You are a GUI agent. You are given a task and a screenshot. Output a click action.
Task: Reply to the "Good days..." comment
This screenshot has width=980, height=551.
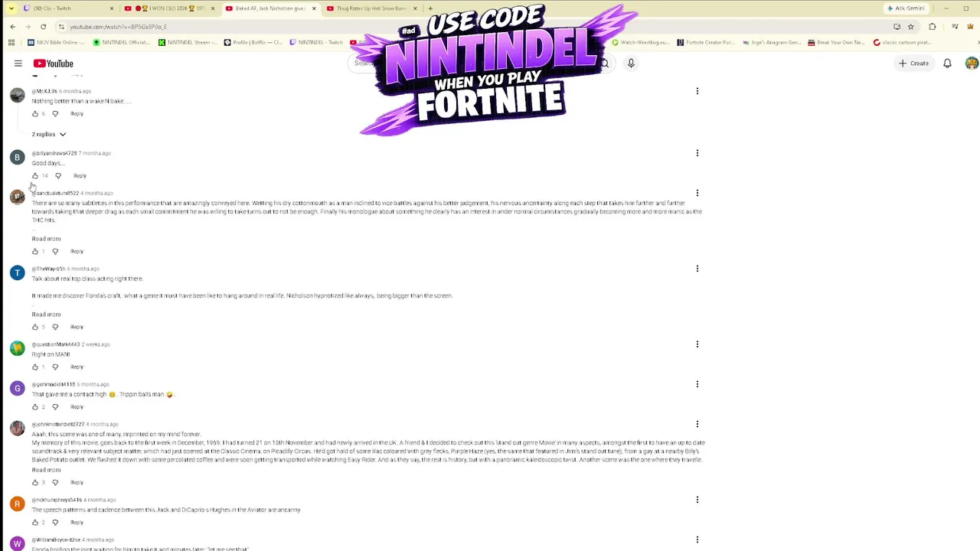(x=80, y=175)
